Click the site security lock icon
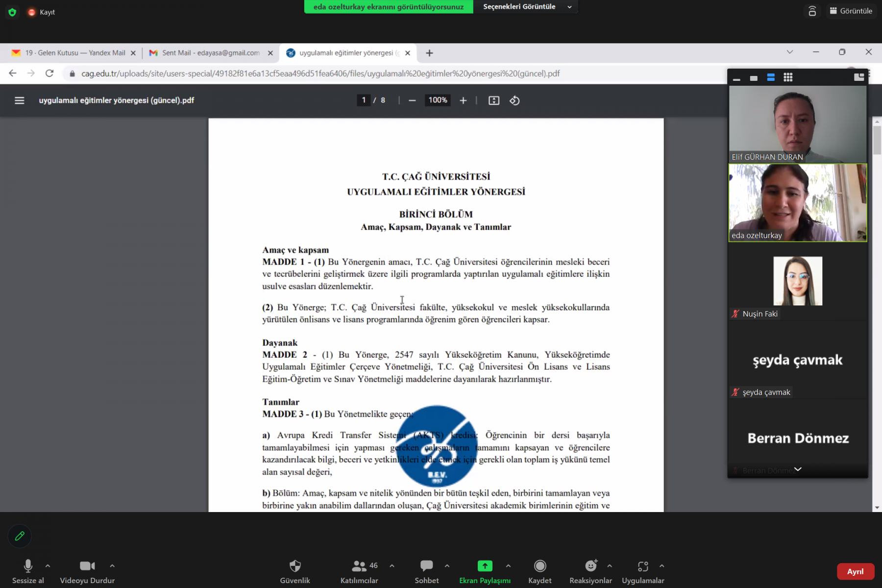 [72, 73]
